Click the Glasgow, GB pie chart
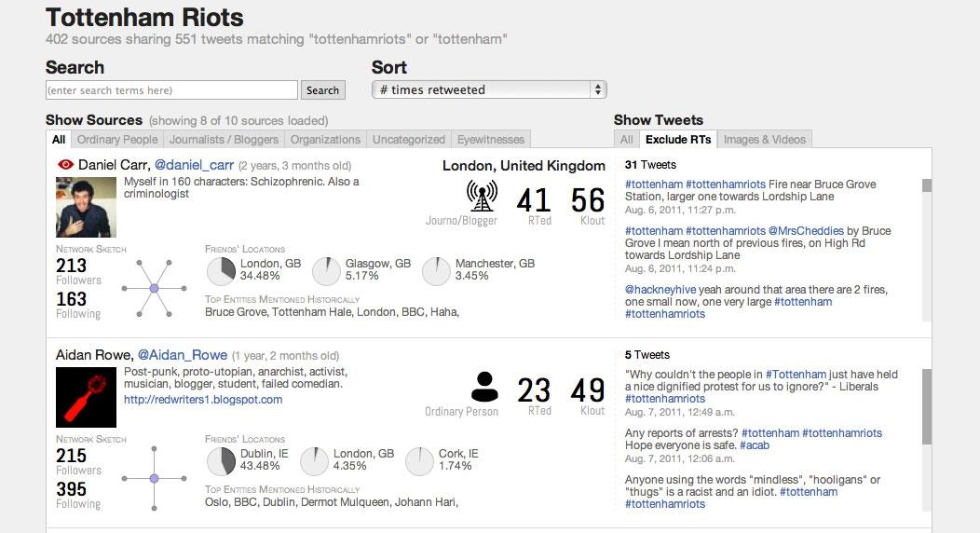This screenshot has height=533, width=980. [327, 271]
